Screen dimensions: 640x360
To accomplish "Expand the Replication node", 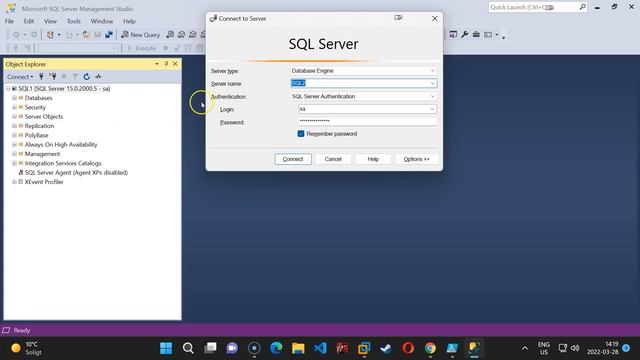I will 14,126.
